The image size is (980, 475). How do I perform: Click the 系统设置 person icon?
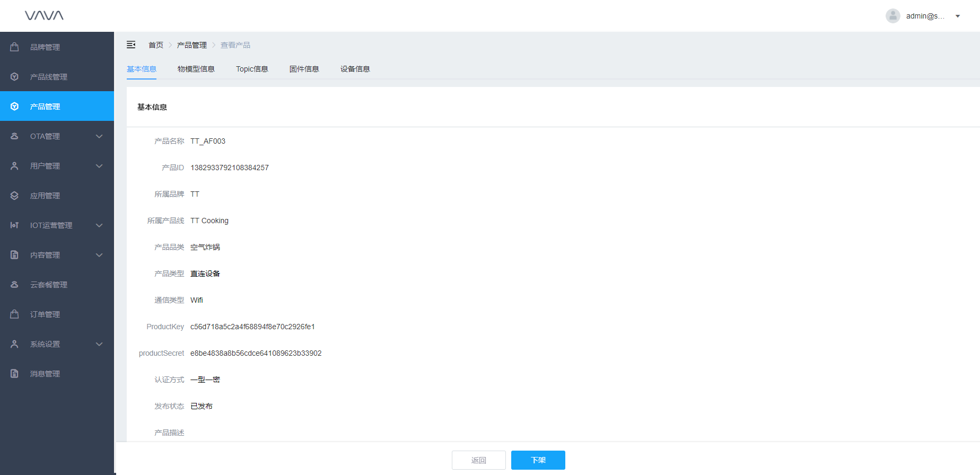pos(14,344)
